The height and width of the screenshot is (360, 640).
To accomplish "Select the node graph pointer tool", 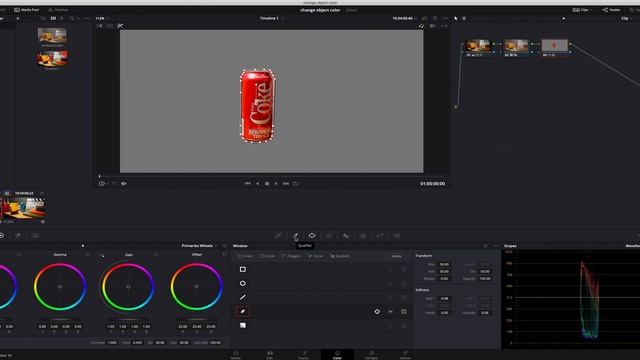I will pyautogui.click(x=456, y=18).
